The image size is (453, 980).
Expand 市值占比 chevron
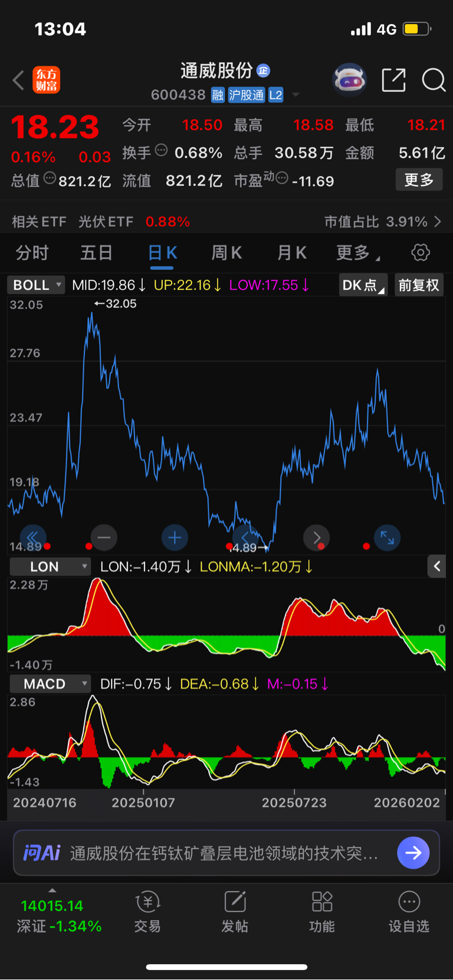[437, 222]
